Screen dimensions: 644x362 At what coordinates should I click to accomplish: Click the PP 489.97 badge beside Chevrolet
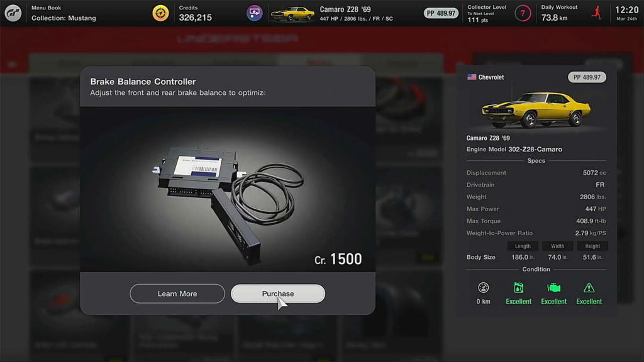(x=587, y=77)
